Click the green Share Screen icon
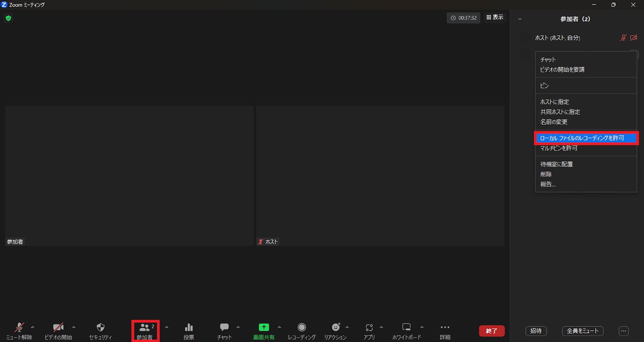Image resolution: width=644 pixels, height=342 pixels. coord(264,328)
